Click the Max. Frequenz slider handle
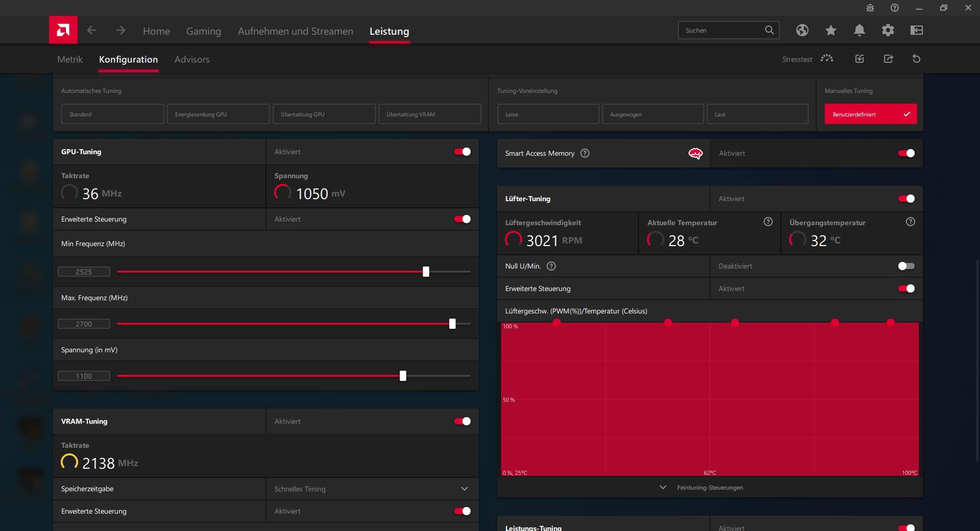The height and width of the screenshot is (531, 980). point(452,324)
